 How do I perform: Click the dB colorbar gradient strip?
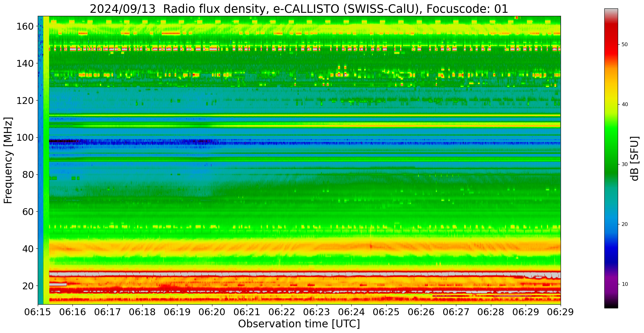pos(611,158)
